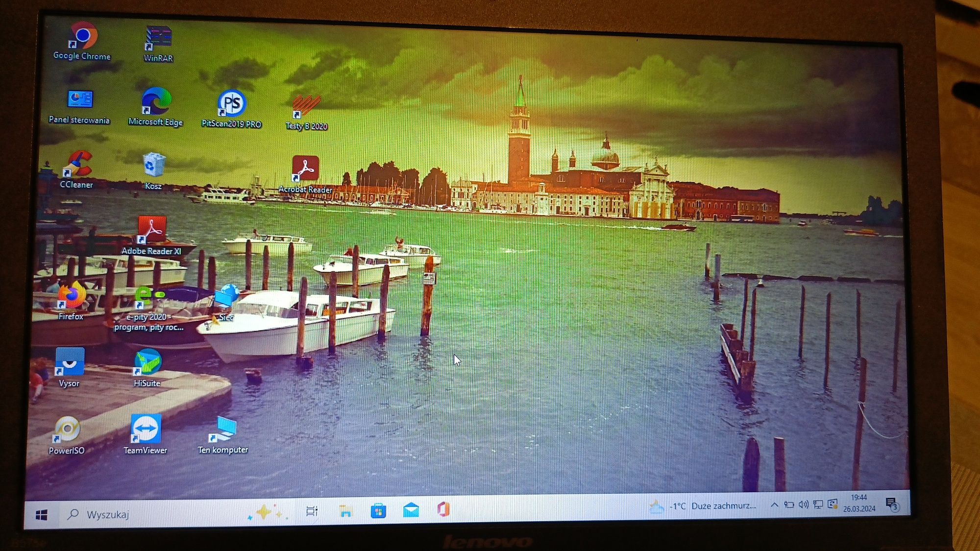Screen dimensions: 980x551
Task: Select the Panel sterowania icon
Action: coord(79,106)
